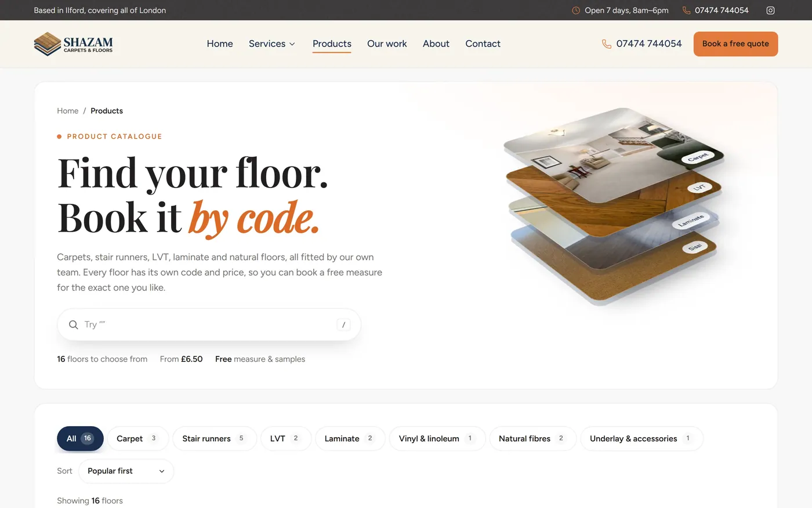
Task: Click the clock icon beside opening hours
Action: 576,10
